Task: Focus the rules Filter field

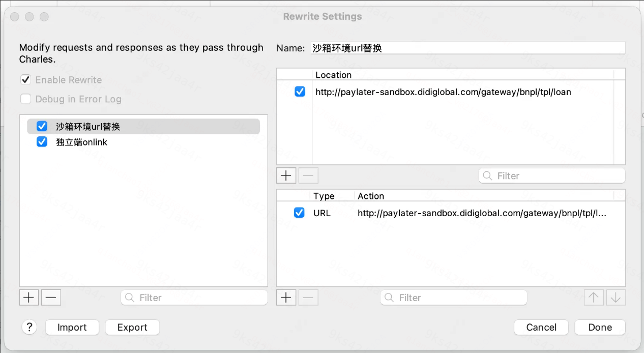Action: click(x=454, y=298)
